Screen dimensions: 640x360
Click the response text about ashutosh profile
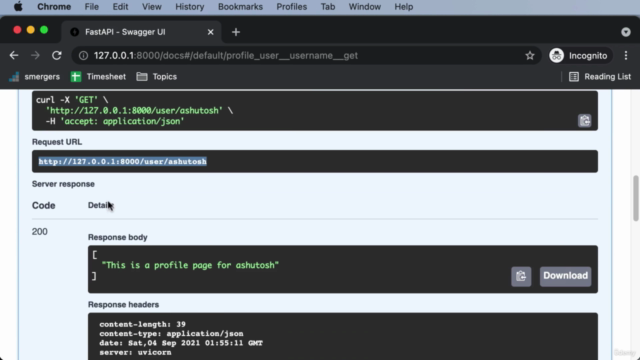(190, 265)
